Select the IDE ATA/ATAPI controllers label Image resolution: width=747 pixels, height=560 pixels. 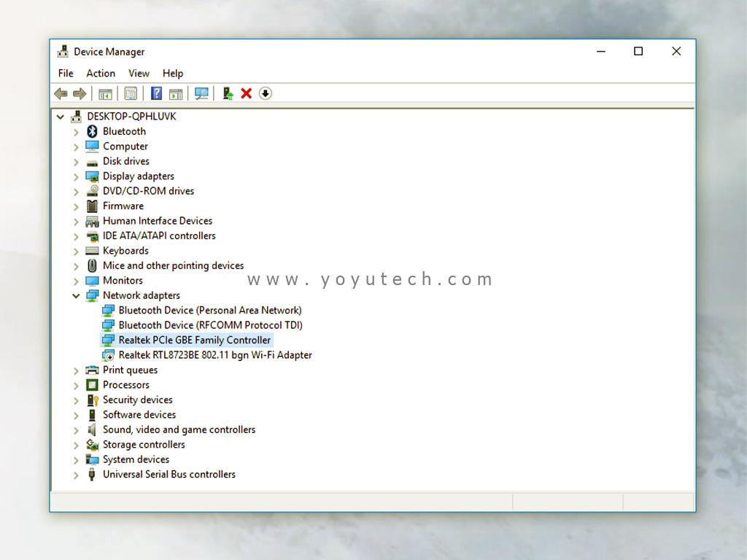tap(159, 236)
